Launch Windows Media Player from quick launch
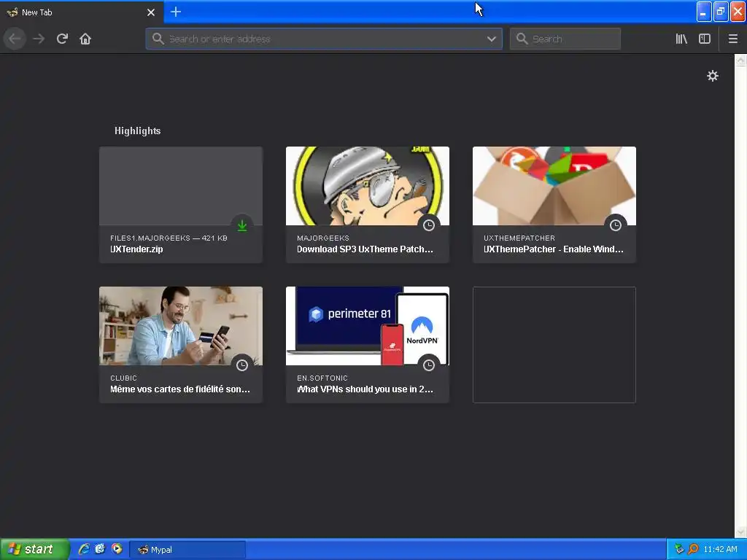 116,549
